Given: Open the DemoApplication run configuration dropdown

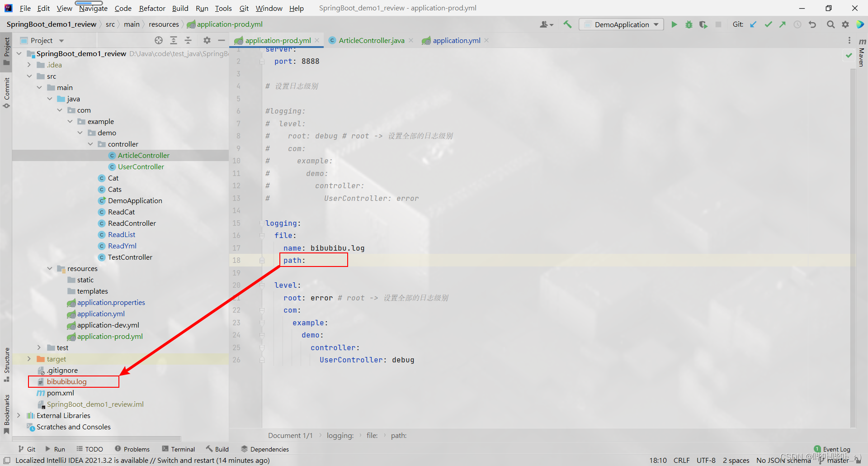Looking at the screenshot, I should (x=621, y=24).
